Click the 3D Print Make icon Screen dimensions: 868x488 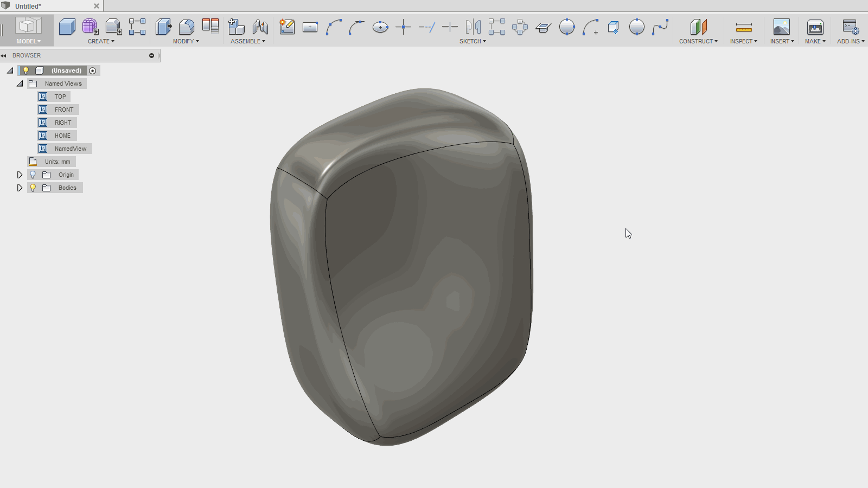pos(815,27)
